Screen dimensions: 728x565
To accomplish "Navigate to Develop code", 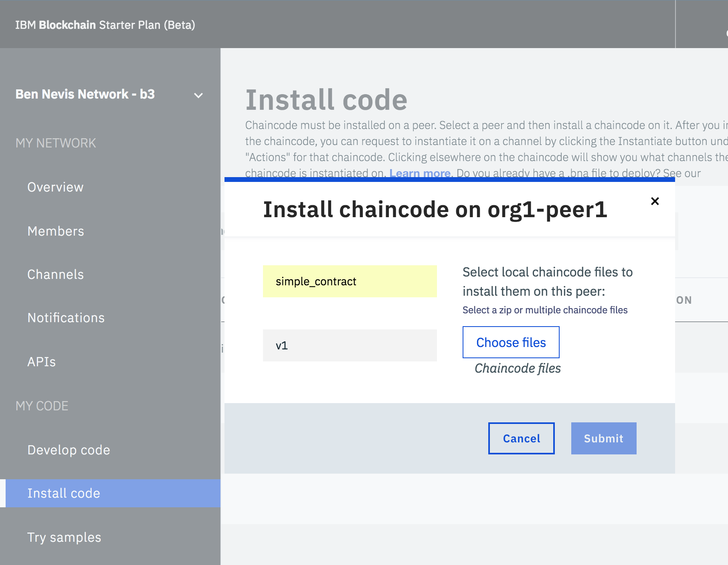I will pos(69,450).
